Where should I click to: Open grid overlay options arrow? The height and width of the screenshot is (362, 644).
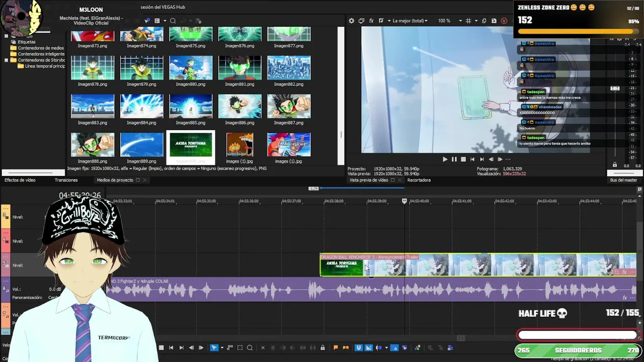pyautogui.click(x=476, y=21)
